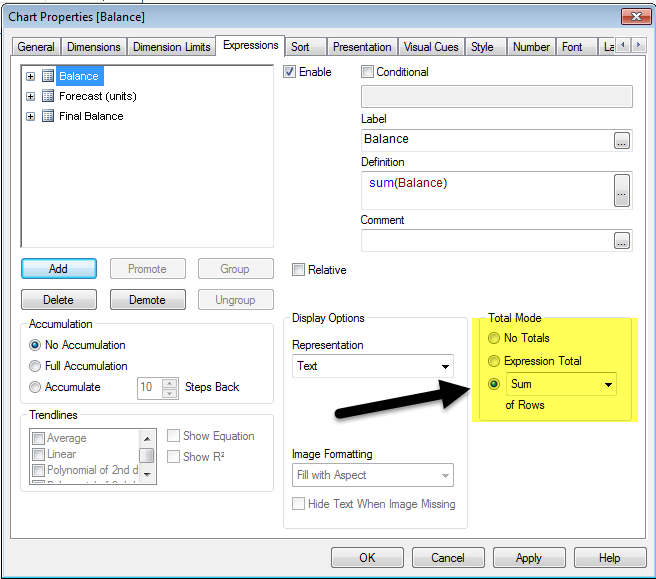Click the Trendlines list scrollbar thumb
Viewport: 656px width, 579px height.
click(146, 455)
